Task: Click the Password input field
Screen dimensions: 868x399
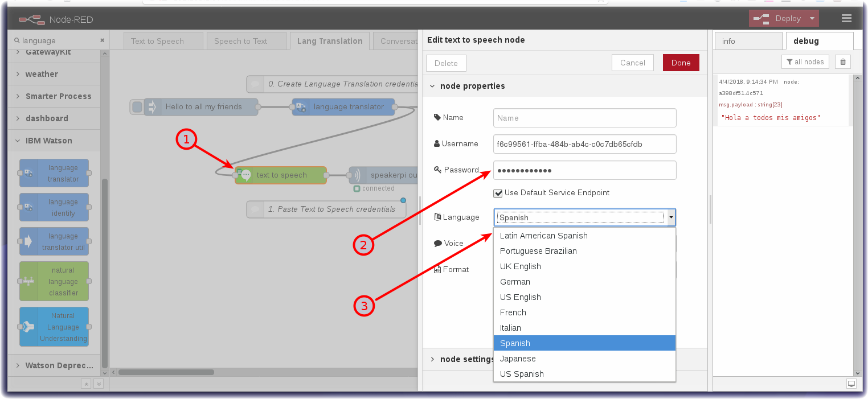Action: (585, 170)
